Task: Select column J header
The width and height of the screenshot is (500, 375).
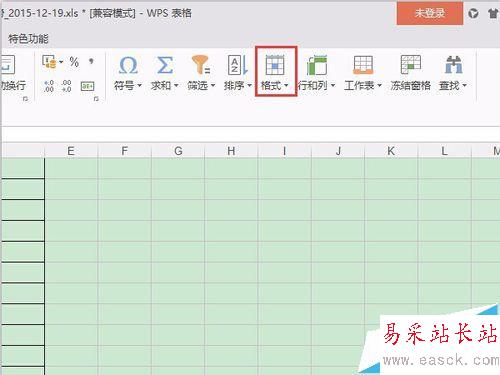Action: pyautogui.click(x=338, y=151)
